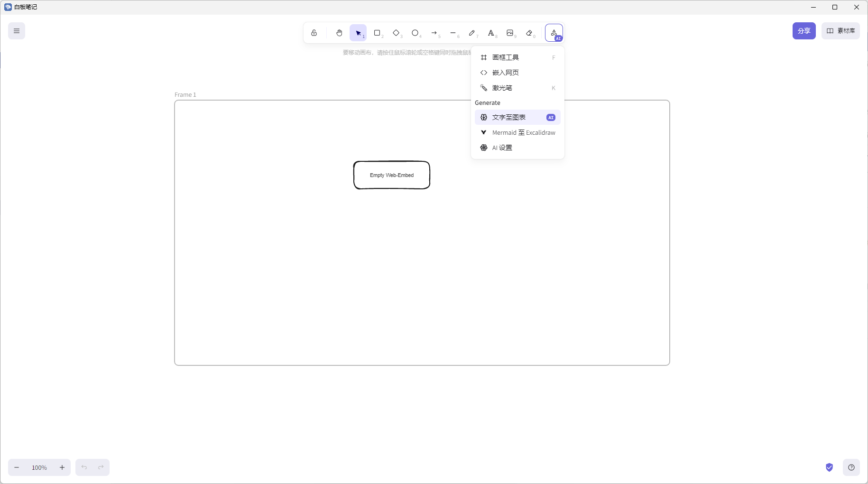This screenshot has height=484, width=868.
Task: Select the Arrow tool
Action: pos(434,33)
